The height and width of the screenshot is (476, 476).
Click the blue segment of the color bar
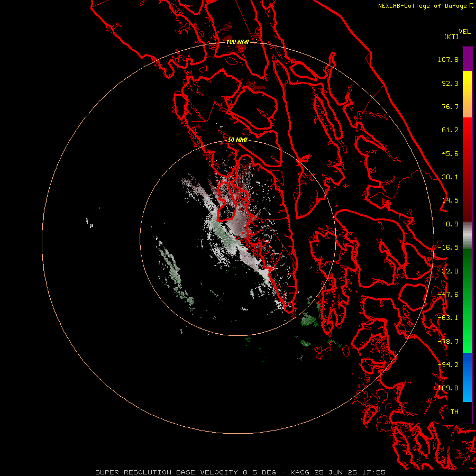[467, 377]
